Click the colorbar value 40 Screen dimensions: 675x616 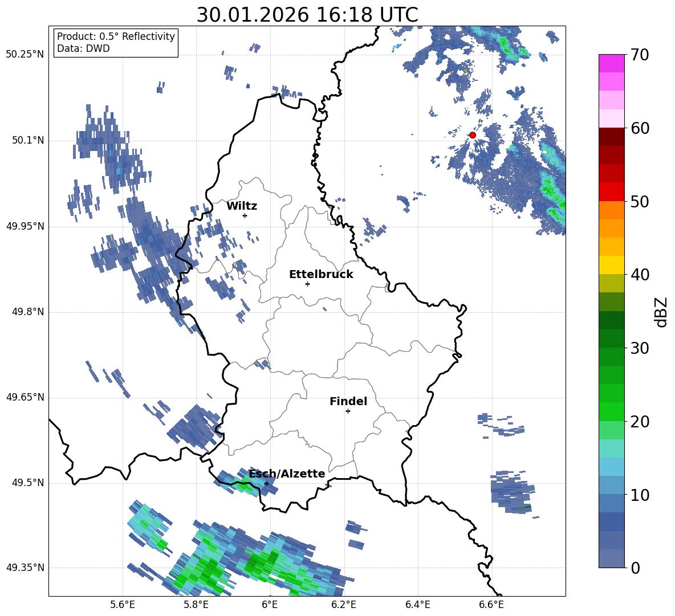tap(640, 275)
